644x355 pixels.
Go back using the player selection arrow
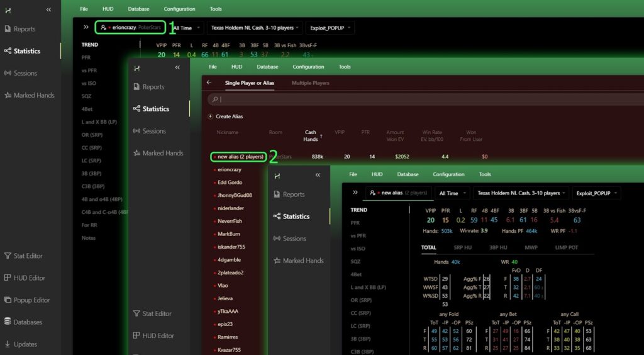(209, 83)
